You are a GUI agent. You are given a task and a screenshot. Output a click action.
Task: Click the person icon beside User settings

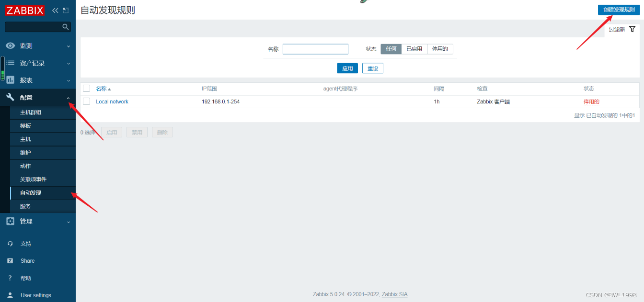tap(10, 295)
